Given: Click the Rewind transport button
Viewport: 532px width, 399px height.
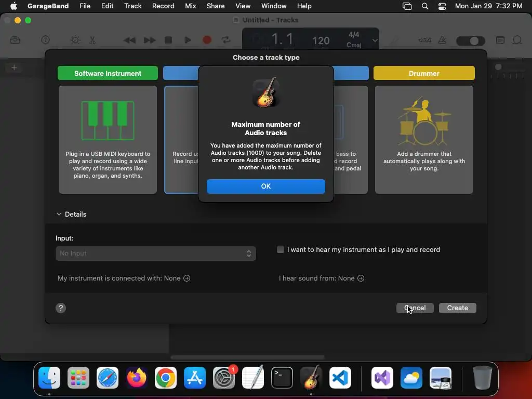Looking at the screenshot, I should [x=129, y=40].
